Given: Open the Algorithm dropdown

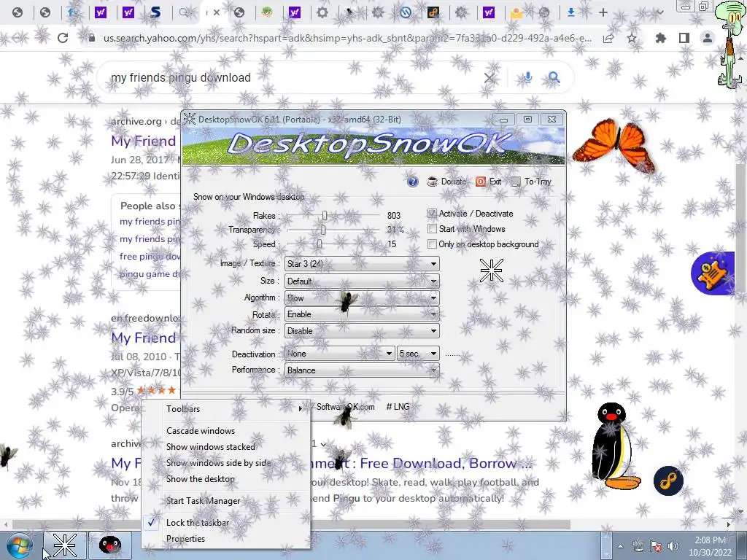Looking at the screenshot, I should pos(362,297).
